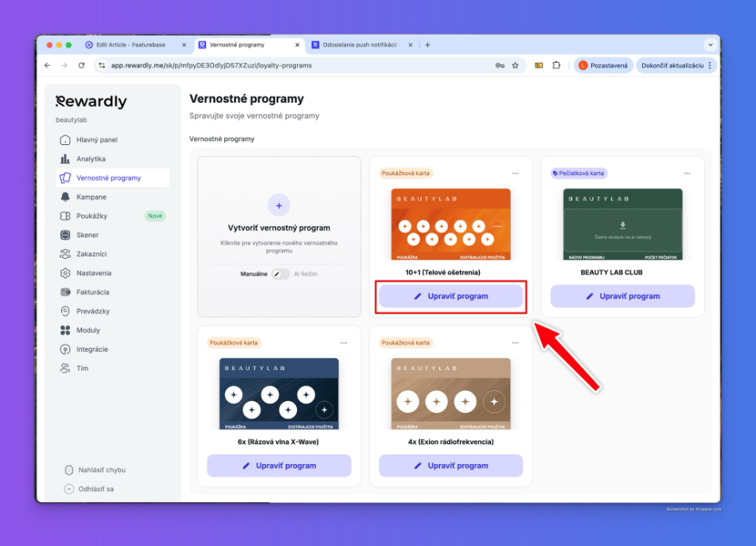Click the Poukážková karta badge on 10+1 card
This screenshot has width=756, height=546.
click(406, 174)
